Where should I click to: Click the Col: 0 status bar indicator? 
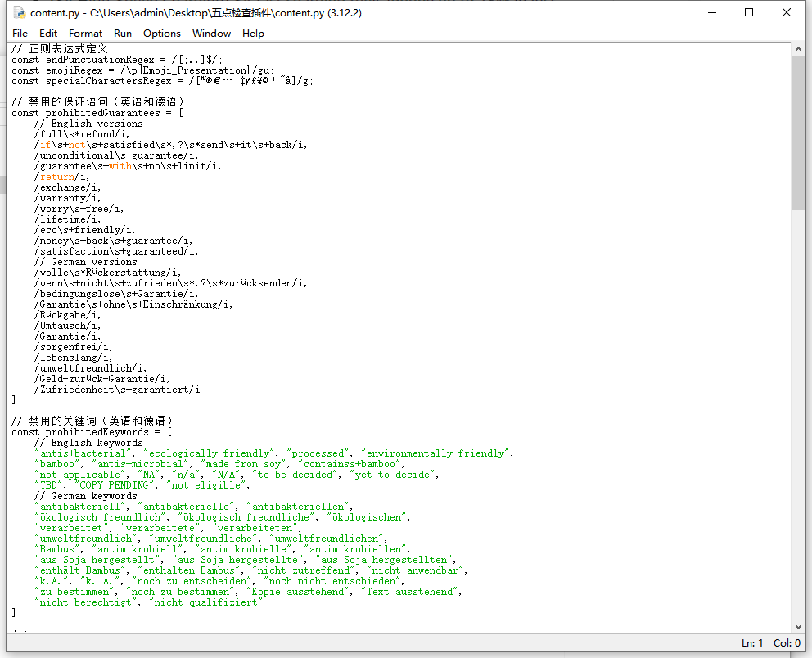point(787,643)
